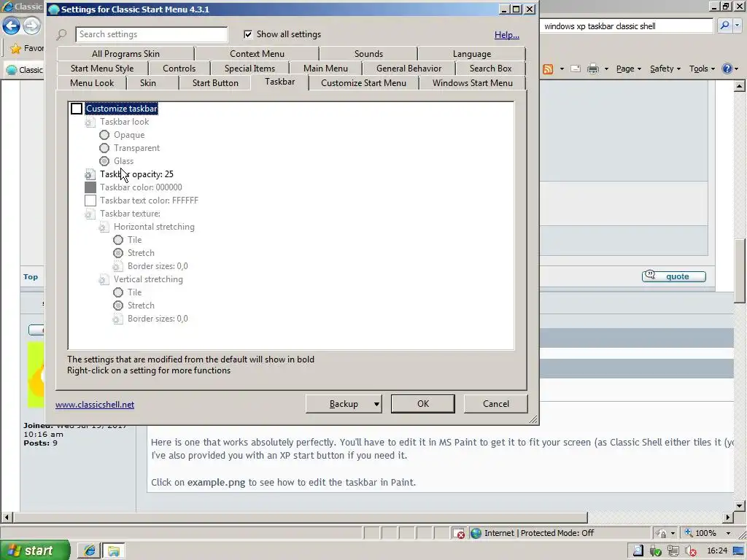Click the quote button on the forum post
The width and height of the screenshot is (747, 560).
click(x=673, y=276)
